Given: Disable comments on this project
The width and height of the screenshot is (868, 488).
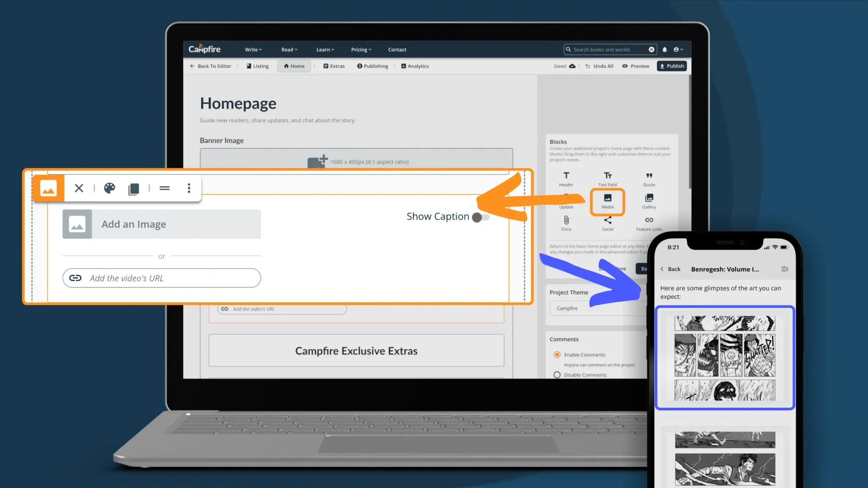Looking at the screenshot, I should [557, 375].
